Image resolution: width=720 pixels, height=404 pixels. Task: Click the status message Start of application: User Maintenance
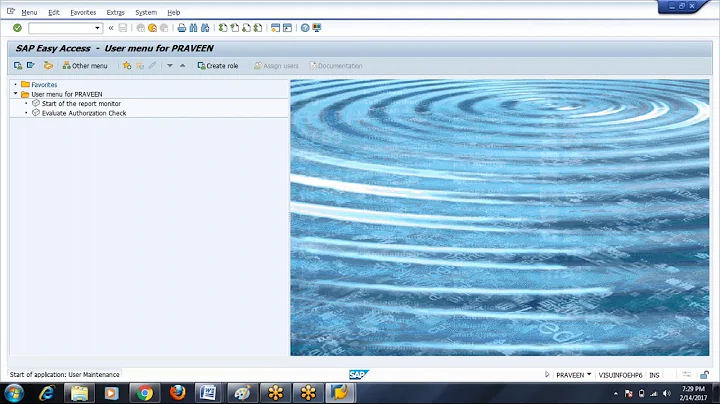pyautogui.click(x=65, y=375)
